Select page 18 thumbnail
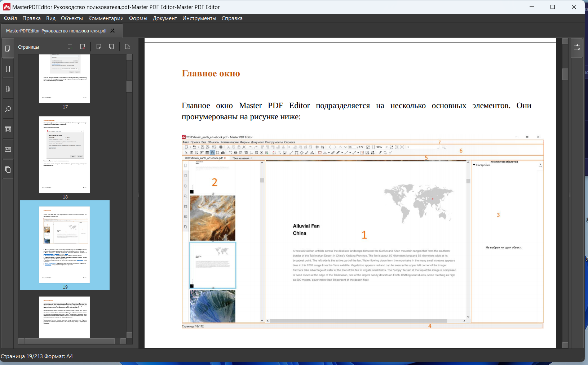Screen dimensions: 588x365 click(65, 155)
